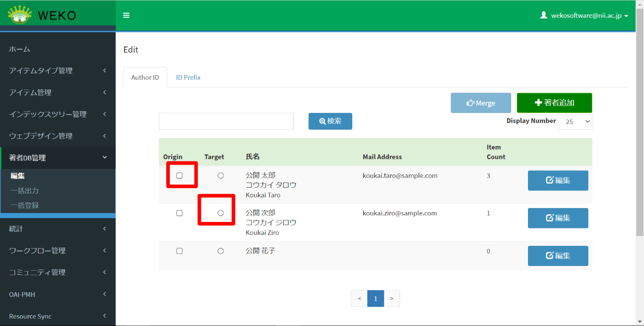Screen dimensions: 644x326
Task: Check Origin box for 公開 花子
Action: tap(180, 251)
